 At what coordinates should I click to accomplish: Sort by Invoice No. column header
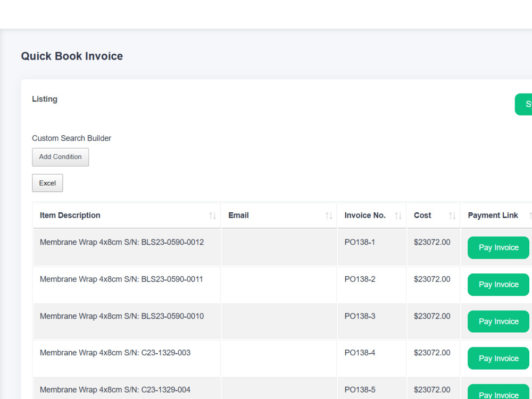[372, 215]
